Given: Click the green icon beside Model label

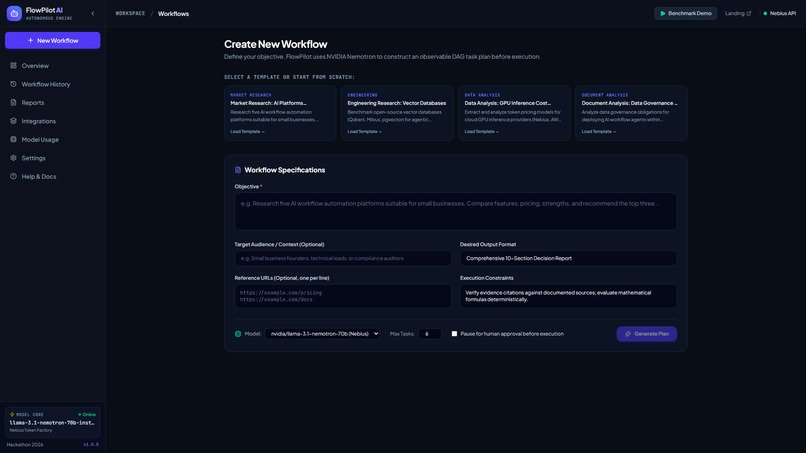Looking at the screenshot, I should coord(238,334).
